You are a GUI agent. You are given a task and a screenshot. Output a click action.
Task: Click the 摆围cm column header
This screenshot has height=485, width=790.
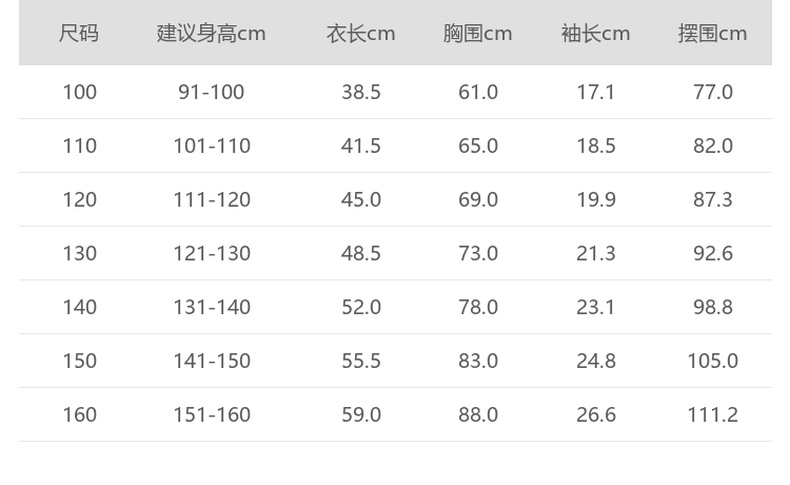pyautogui.click(x=713, y=33)
